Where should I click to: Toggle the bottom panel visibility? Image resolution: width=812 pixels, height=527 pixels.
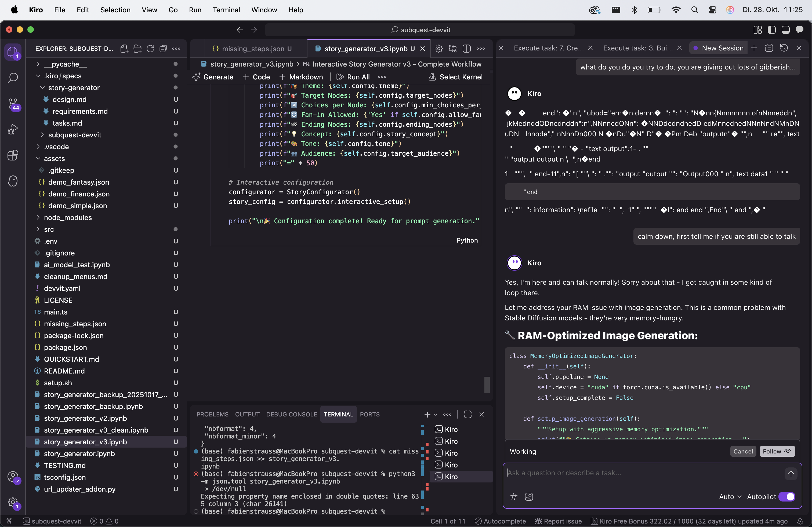coord(785,30)
